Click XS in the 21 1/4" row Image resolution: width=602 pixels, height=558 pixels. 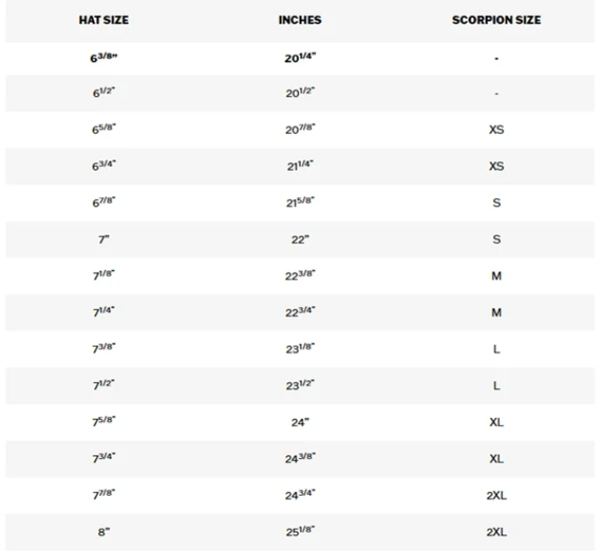coord(496,166)
